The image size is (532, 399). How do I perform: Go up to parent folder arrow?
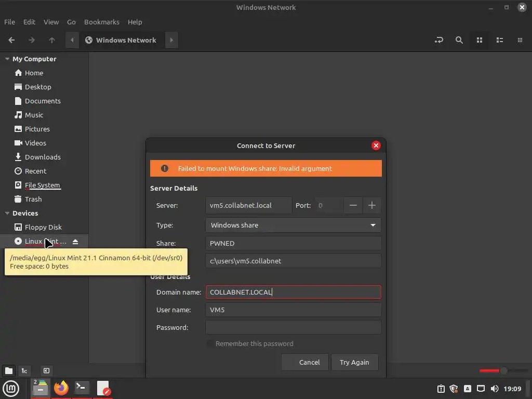coord(52,40)
